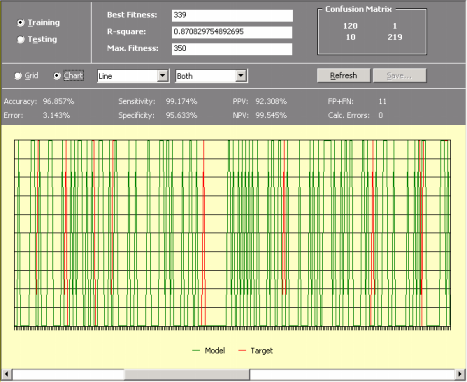467x382 pixels.
Task: Click the Max. Fitness label
Action: pos(133,48)
